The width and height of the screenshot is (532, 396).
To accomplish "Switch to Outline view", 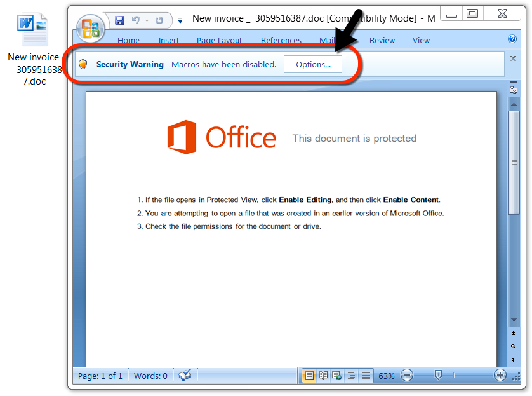I will (x=351, y=376).
